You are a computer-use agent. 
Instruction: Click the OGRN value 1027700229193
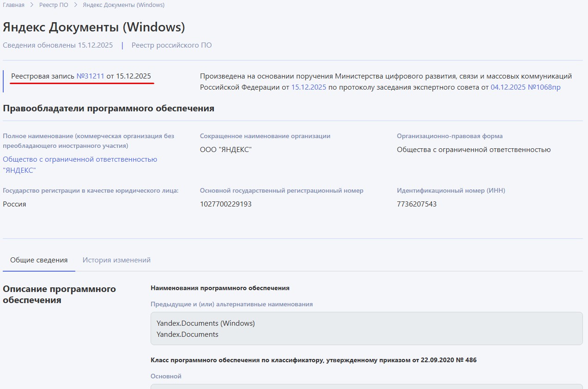pyautogui.click(x=226, y=204)
